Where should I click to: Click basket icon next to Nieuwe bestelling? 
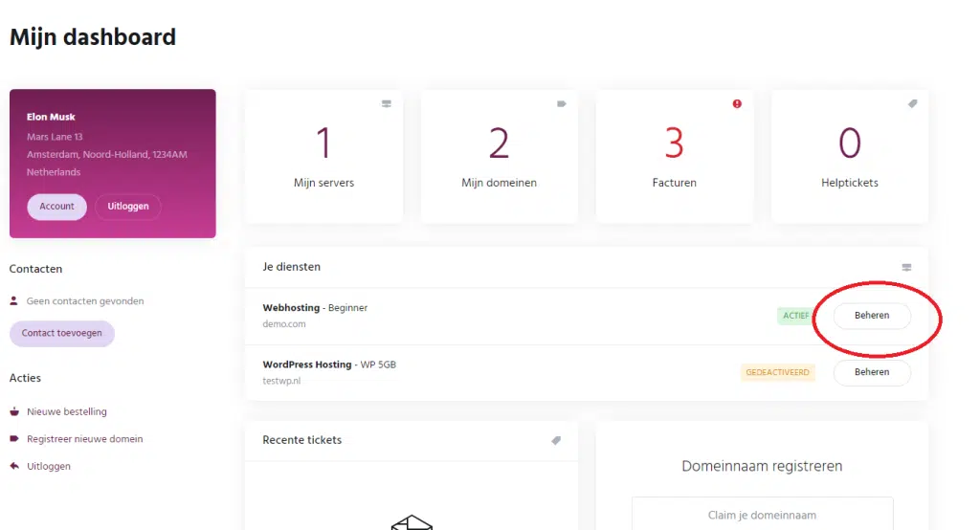(x=14, y=412)
